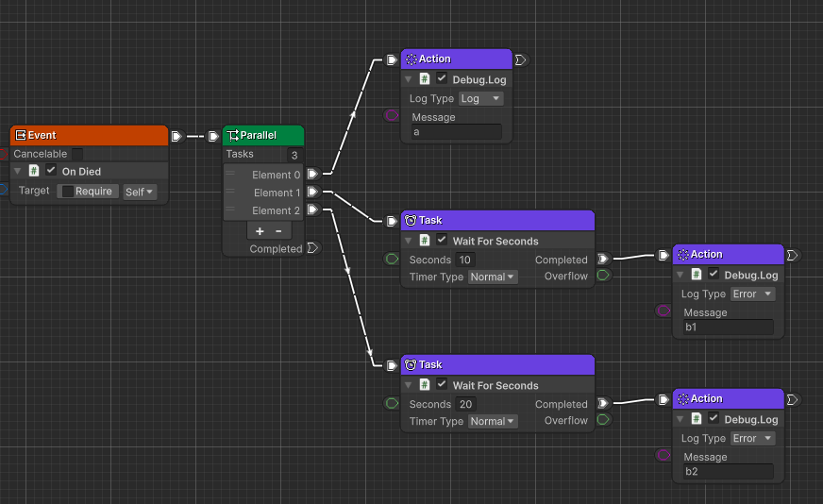Click the Element 2 output port
Image resolution: width=823 pixels, height=504 pixels.
point(312,210)
